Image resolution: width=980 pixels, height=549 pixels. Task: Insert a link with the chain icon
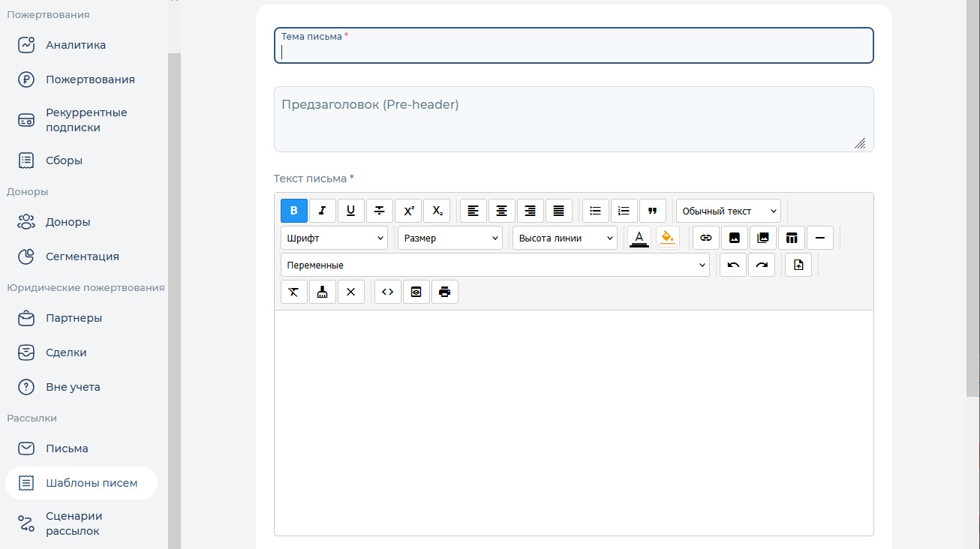705,238
